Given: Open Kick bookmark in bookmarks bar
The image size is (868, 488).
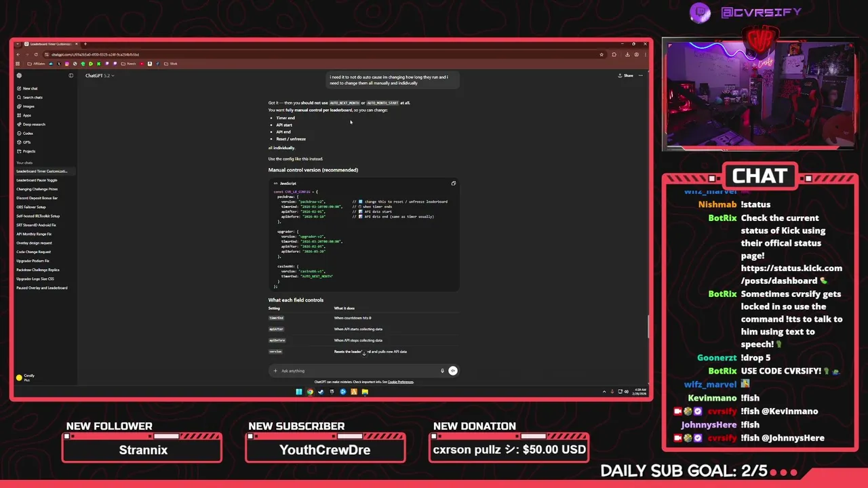Looking at the screenshot, I should [99, 64].
